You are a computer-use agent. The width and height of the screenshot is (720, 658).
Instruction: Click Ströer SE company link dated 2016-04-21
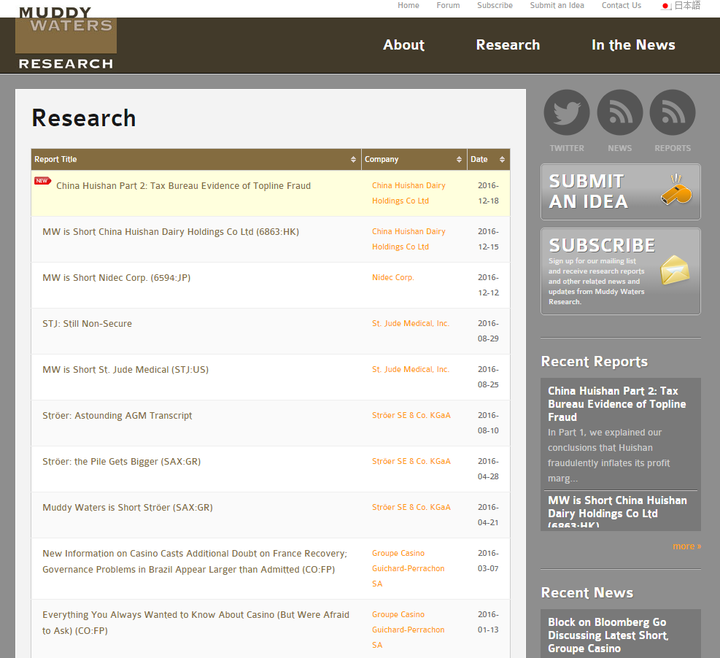tap(411, 507)
